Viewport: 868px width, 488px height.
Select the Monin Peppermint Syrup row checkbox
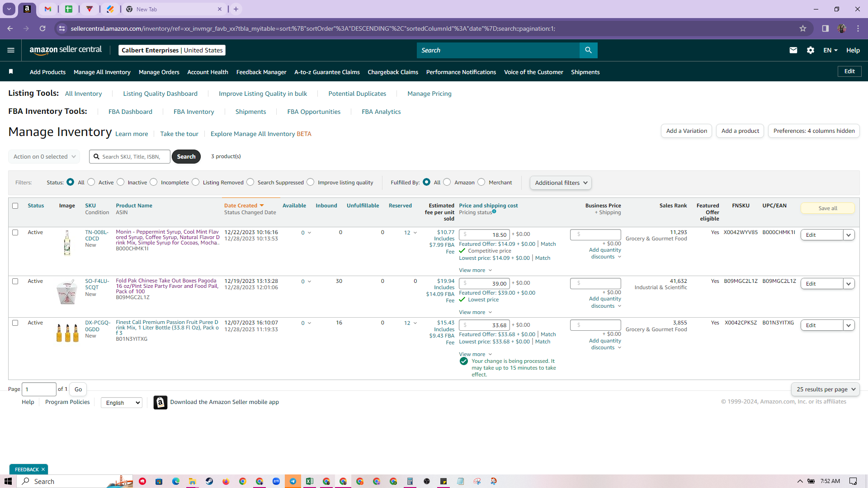coord(15,232)
